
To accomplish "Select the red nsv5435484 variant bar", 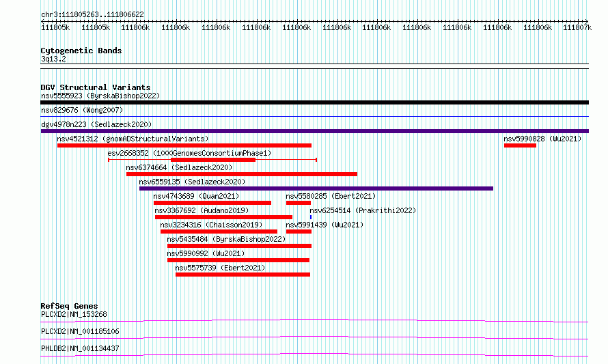I will pos(239,246).
